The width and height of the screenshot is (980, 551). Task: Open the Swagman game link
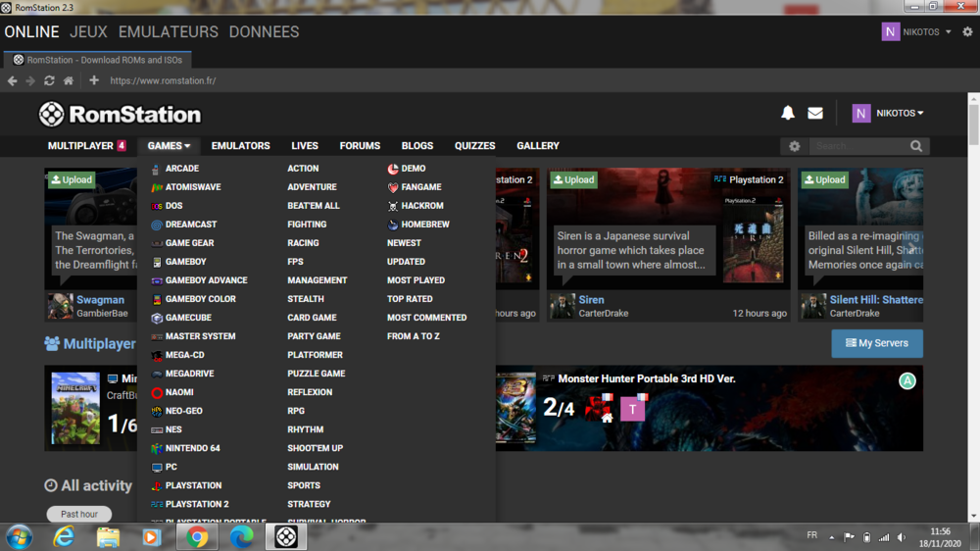tap(100, 300)
